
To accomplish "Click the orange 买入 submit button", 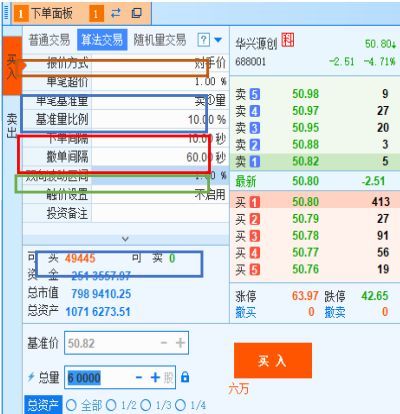I will click(273, 360).
